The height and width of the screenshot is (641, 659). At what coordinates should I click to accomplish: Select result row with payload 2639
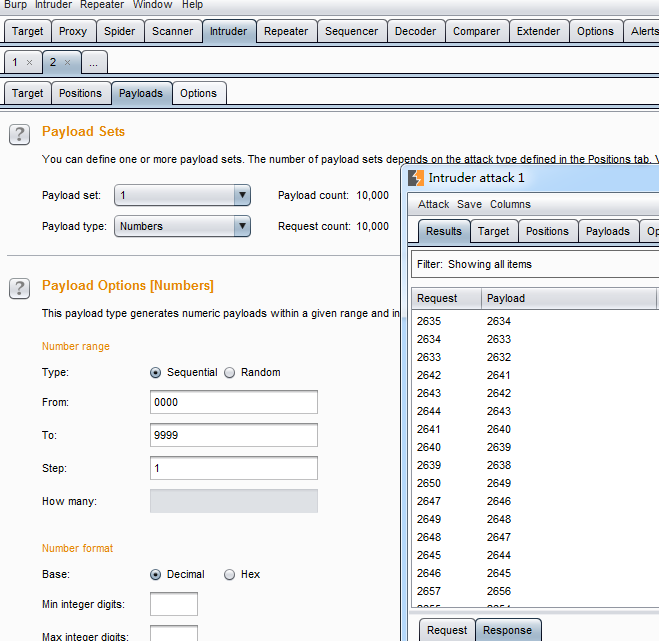pyautogui.click(x=535, y=447)
